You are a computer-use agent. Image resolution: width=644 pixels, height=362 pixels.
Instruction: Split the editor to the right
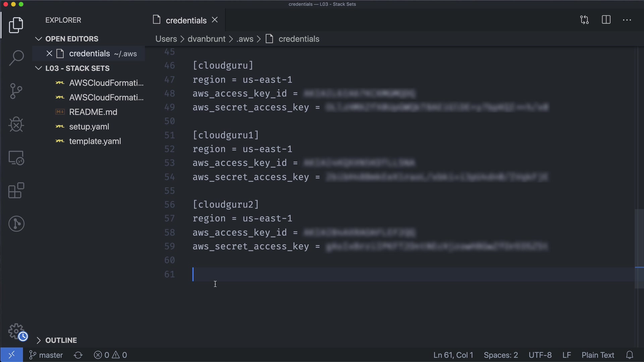tap(606, 20)
